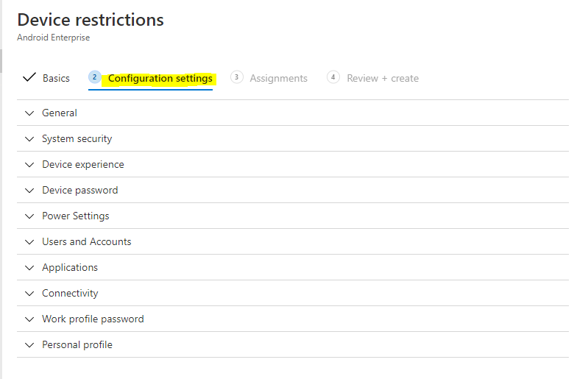Open the Applications settings label

70,268
